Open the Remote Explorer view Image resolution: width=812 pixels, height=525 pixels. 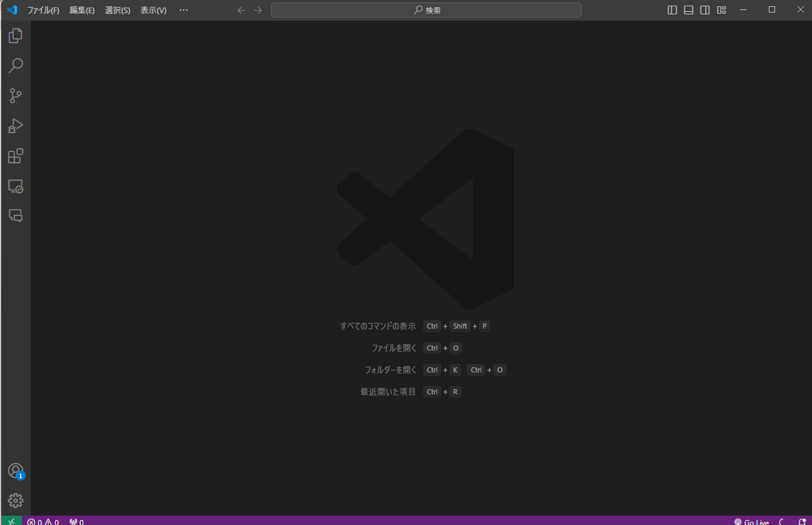pos(16,186)
